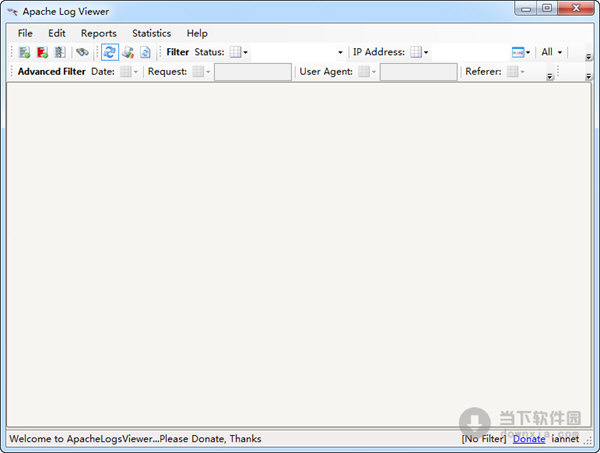This screenshot has width=600, height=453.
Task: Open the All dropdown on the filter toolbar
Action: pos(551,52)
